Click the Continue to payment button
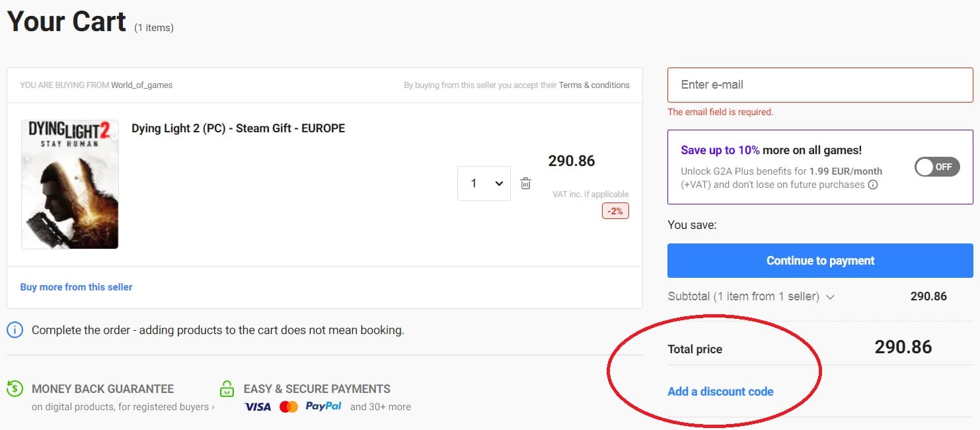Image resolution: width=980 pixels, height=430 pixels. pos(819,261)
